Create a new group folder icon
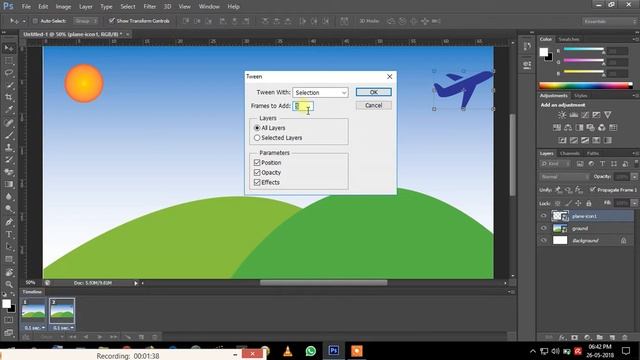The image size is (640, 360). pos(600,337)
